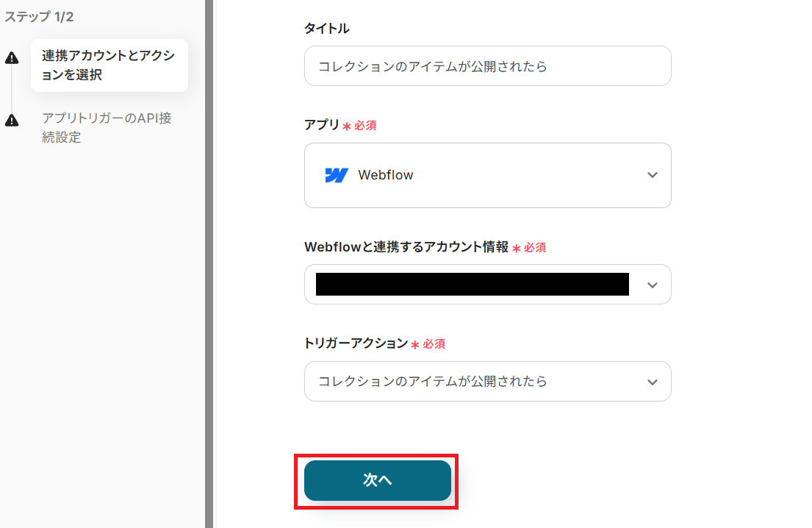Click the redacted account name box
Image resolution: width=812 pixels, height=528 pixels.
(473, 284)
